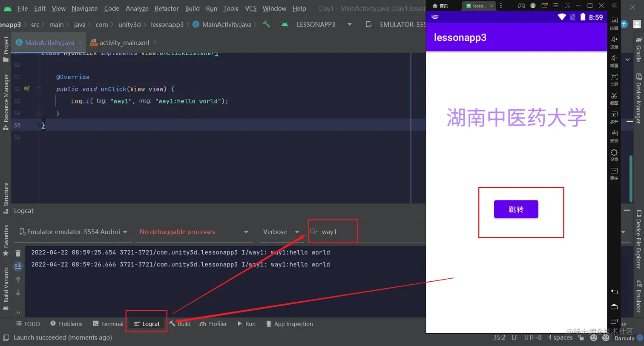The height and width of the screenshot is (346, 644).
Task: Click gamepad icon in emulator title bar
Action: click(x=521, y=6)
